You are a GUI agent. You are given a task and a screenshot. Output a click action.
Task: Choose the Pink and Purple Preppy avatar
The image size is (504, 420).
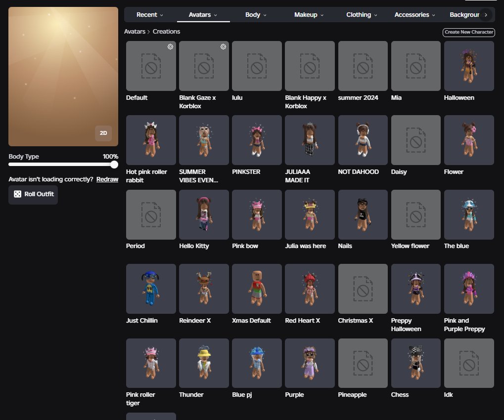point(469,289)
